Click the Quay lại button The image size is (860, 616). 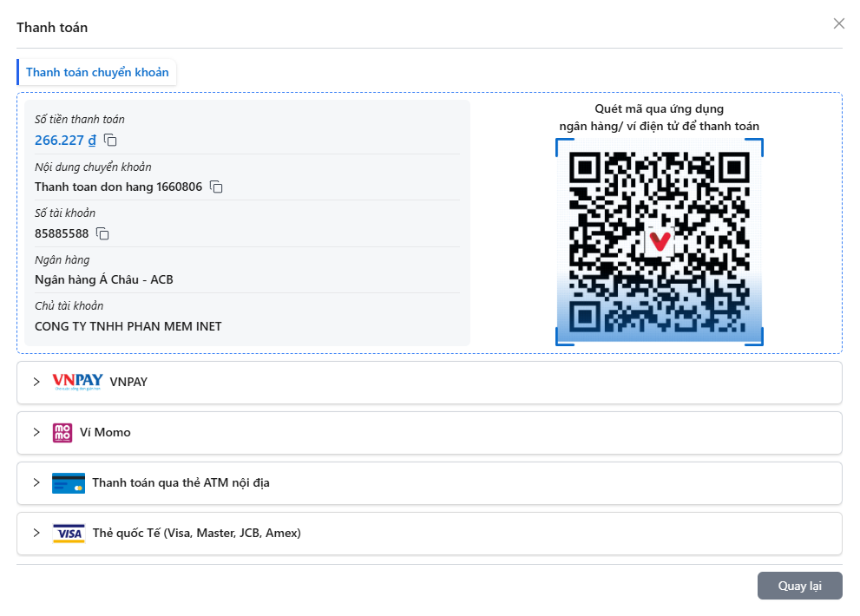[799, 586]
